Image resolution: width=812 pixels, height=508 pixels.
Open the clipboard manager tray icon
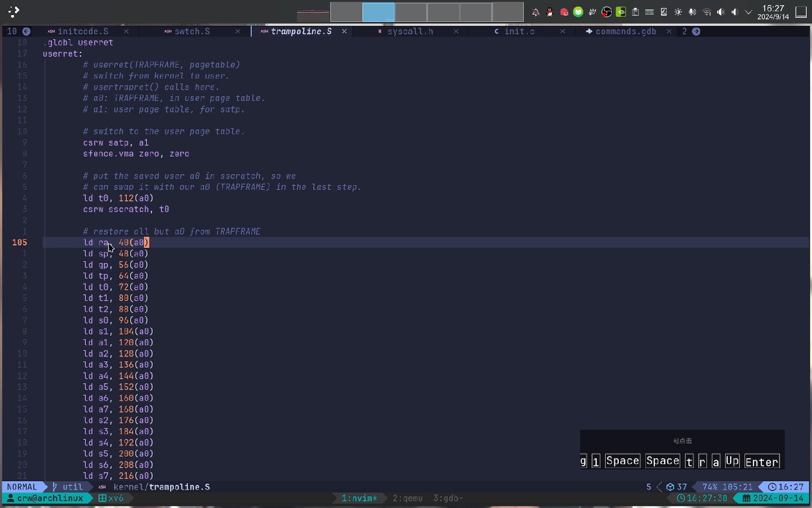pos(635,12)
